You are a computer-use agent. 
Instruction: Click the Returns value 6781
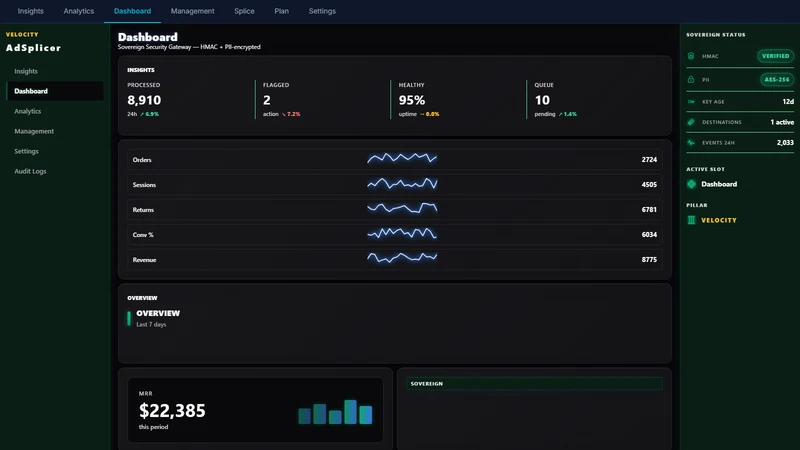pyautogui.click(x=649, y=210)
